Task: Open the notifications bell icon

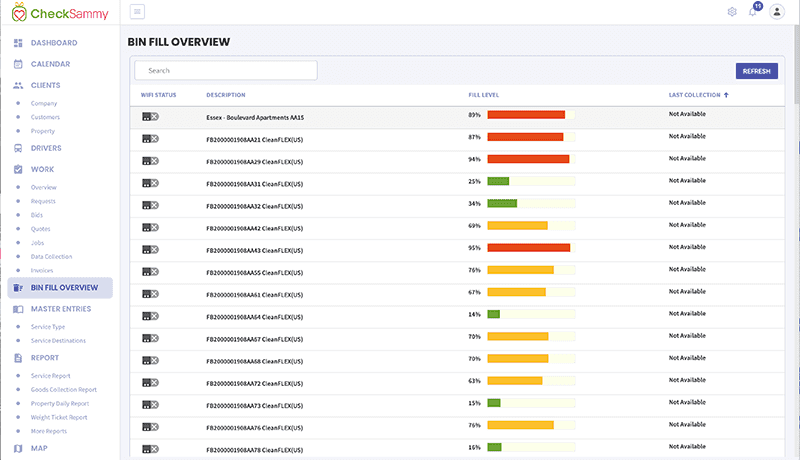Action: [753, 12]
